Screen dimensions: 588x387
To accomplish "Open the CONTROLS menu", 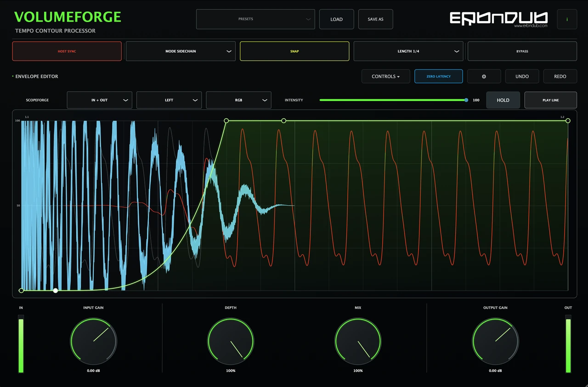I will (386, 76).
